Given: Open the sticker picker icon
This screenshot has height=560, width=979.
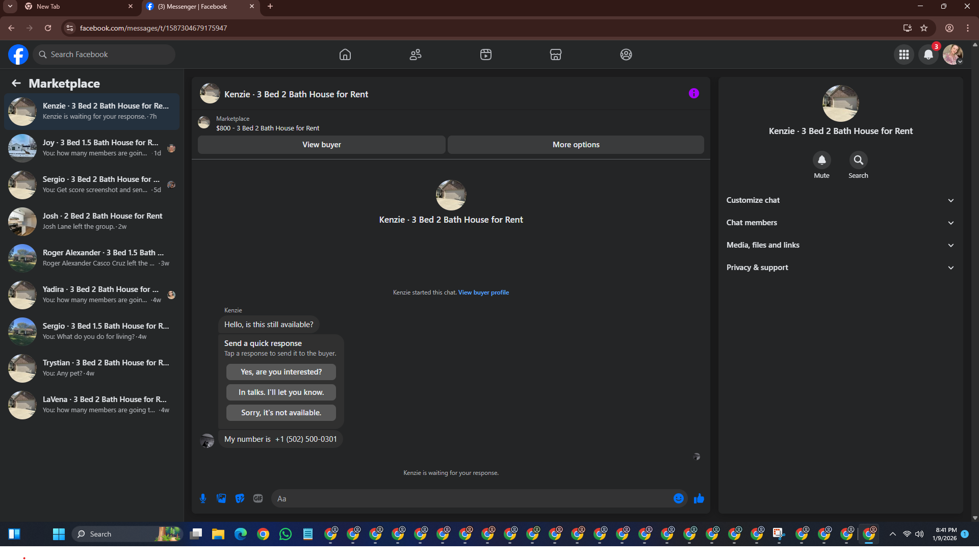Looking at the screenshot, I should coord(240,498).
